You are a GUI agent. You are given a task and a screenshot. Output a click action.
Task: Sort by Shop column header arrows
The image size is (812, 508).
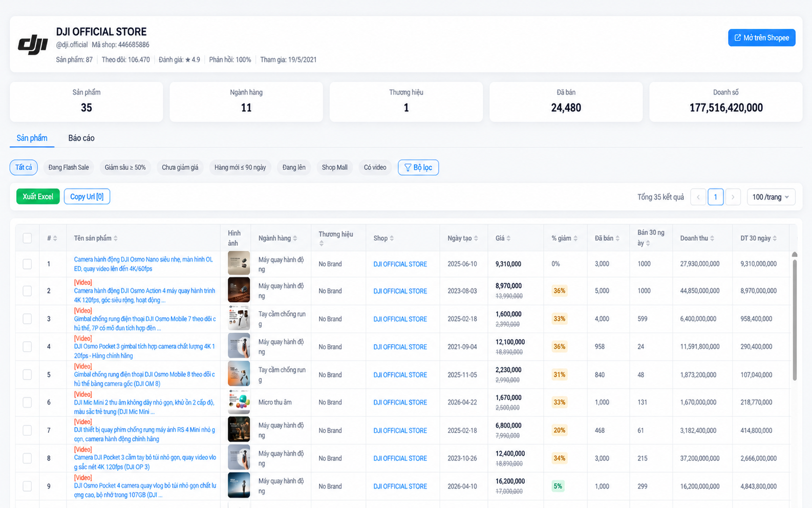pyautogui.click(x=392, y=238)
